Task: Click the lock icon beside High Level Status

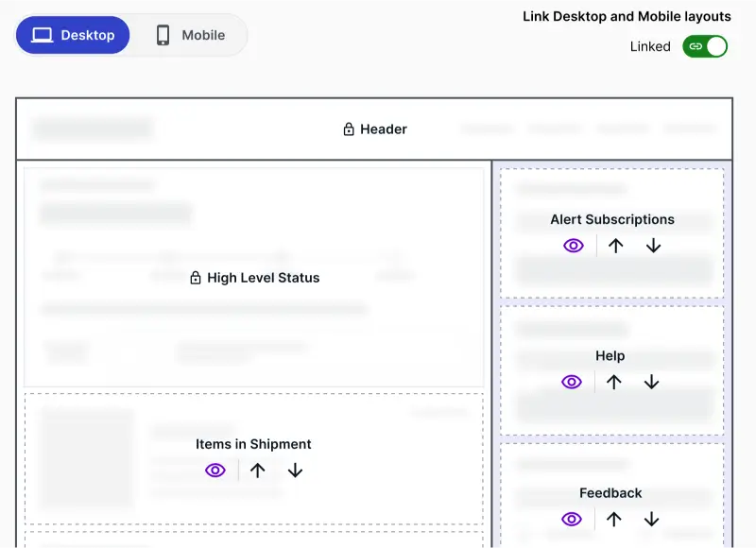Action: click(x=196, y=278)
